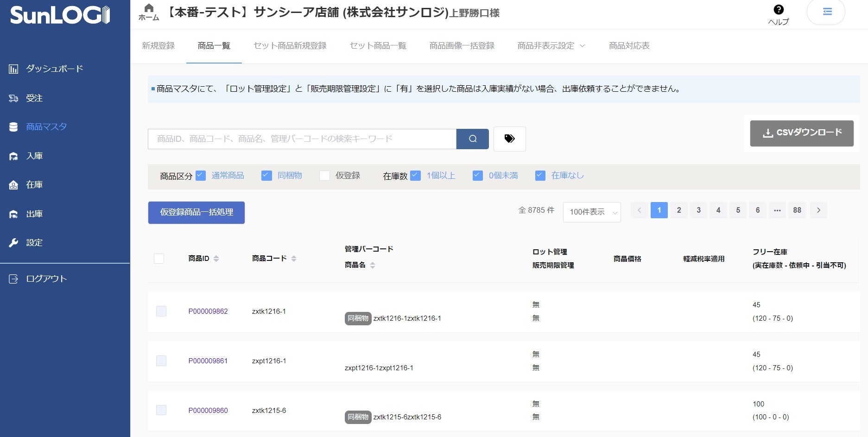Enable 仮登録 checkbox
The width and height of the screenshot is (868, 437).
pos(324,176)
